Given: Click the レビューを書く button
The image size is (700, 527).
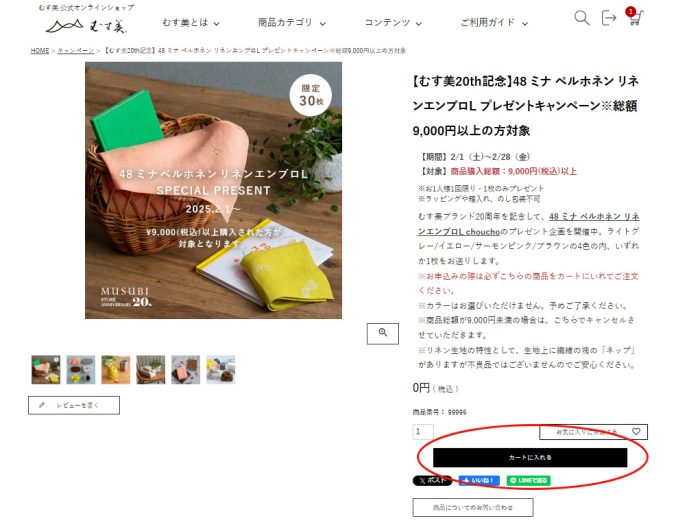Looking at the screenshot, I should coord(74,406).
